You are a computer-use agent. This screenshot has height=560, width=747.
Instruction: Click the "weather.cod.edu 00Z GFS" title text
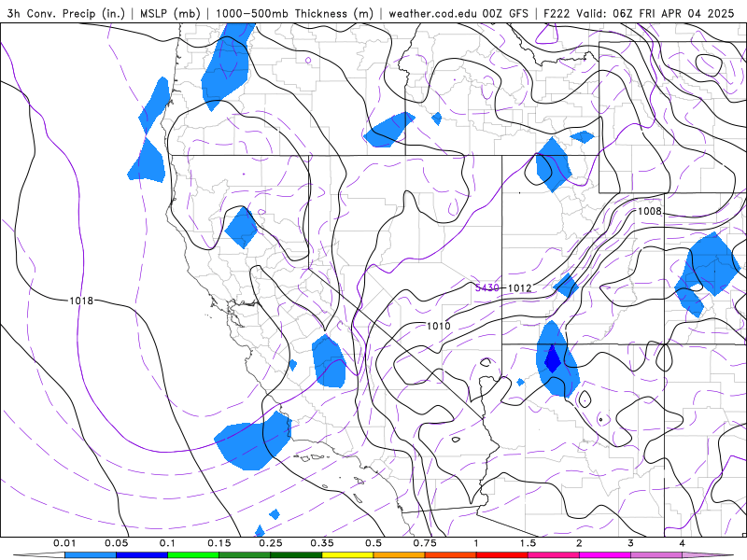[x=458, y=13]
